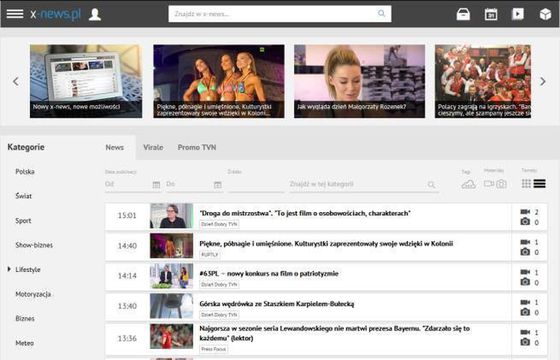Image resolution: width=560 pixels, height=360 pixels.
Task: Click Dzień Dobry TVN tag under 13:40 article
Action: coord(219,315)
